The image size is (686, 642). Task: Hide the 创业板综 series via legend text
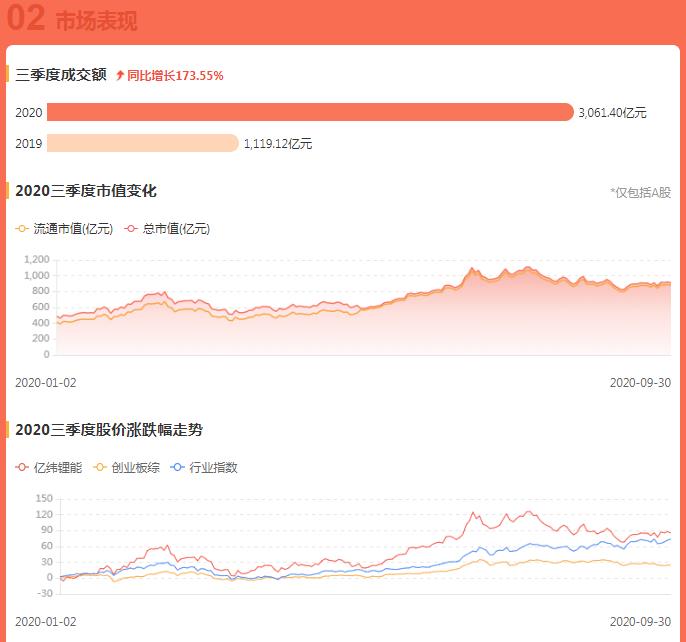(x=136, y=467)
